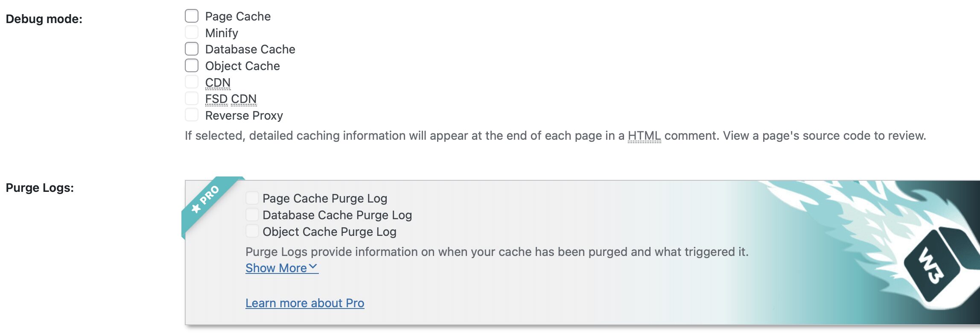Enable Reverse Proxy debug checkbox
Viewport: 980px width, 335px height.
(x=192, y=115)
